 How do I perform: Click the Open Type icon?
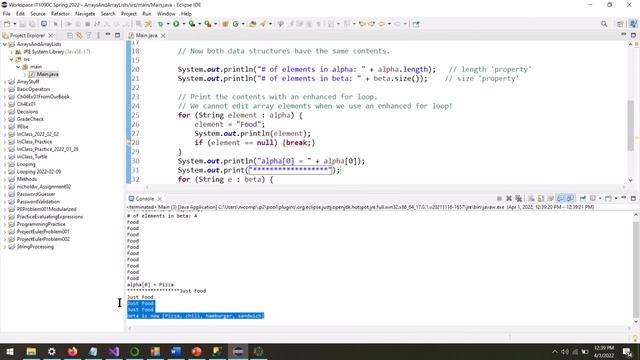click(x=253, y=24)
